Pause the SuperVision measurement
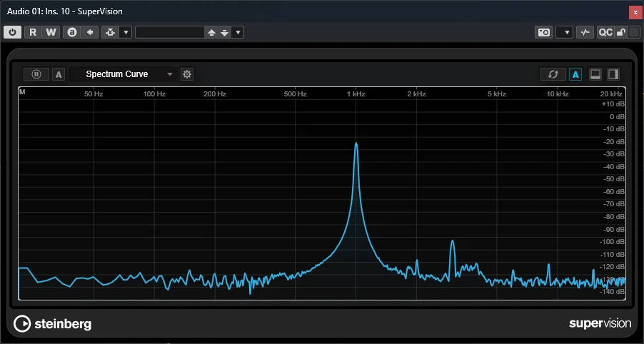This screenshot has width=644, height=344. pos(36,74)
